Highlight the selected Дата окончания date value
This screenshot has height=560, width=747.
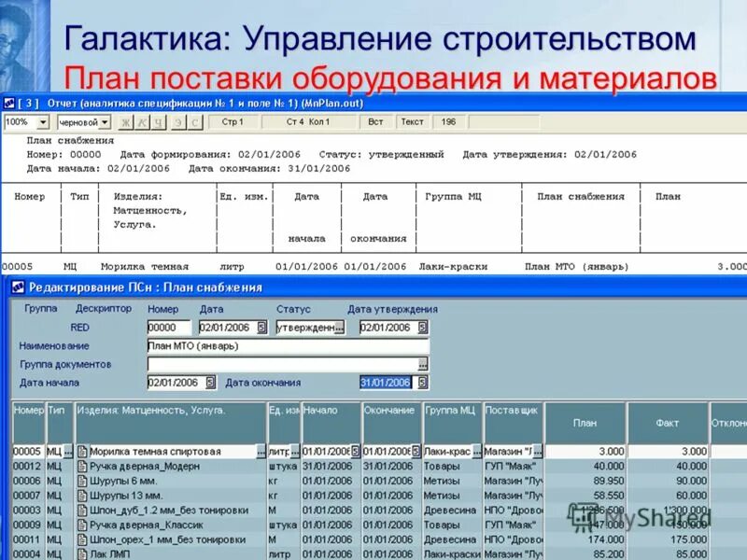tap(385, 383)
